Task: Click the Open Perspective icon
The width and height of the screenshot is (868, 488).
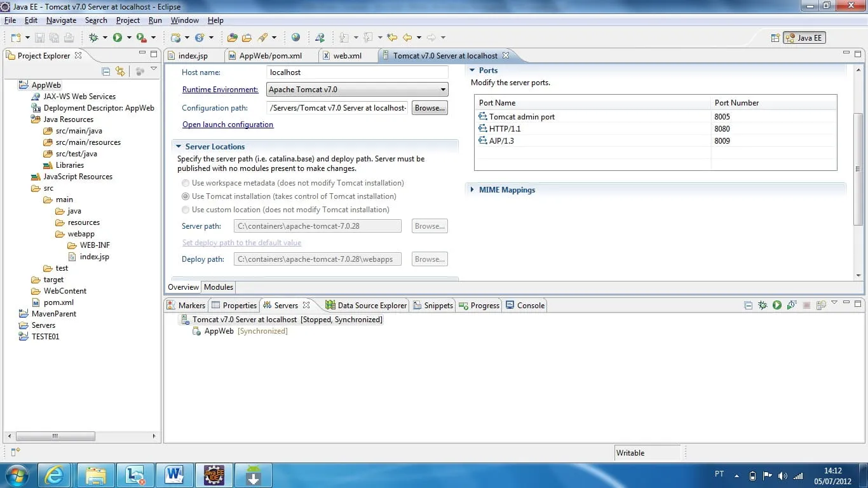Action: click(775, 38)
